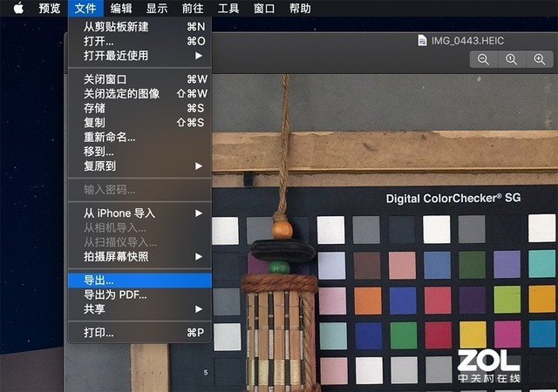Open the 窗口 menu

[264, 8]
